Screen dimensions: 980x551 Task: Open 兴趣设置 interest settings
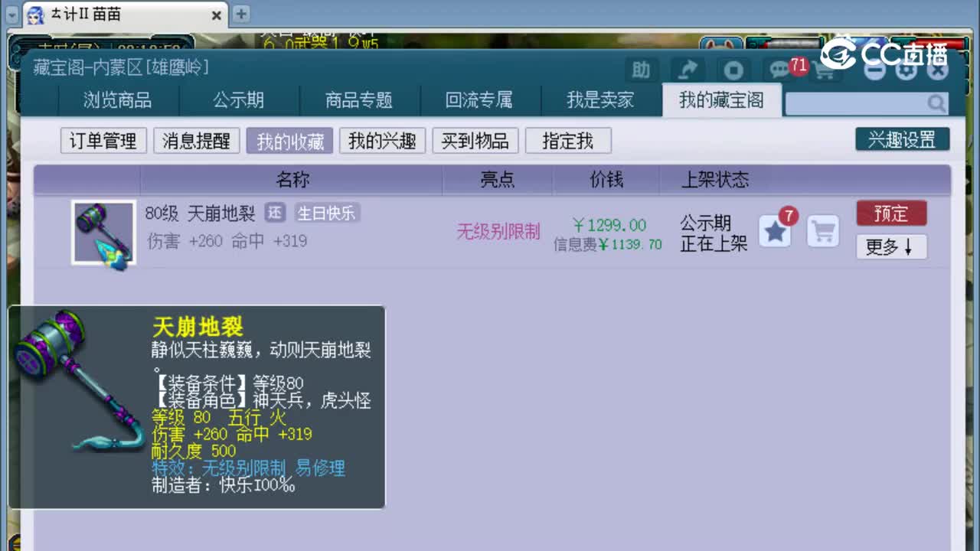click(902, 139)
